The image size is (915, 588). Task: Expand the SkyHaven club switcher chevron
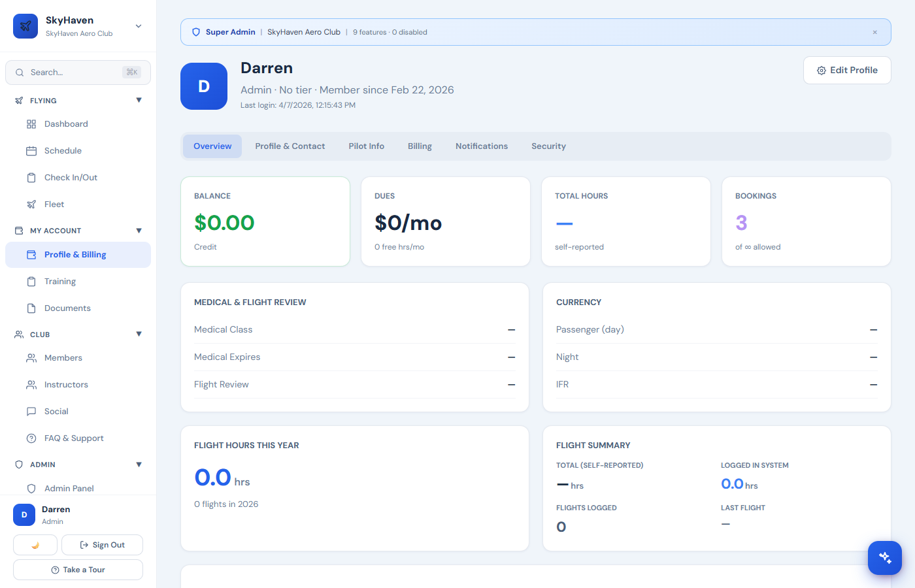click(x=138, y=26)
